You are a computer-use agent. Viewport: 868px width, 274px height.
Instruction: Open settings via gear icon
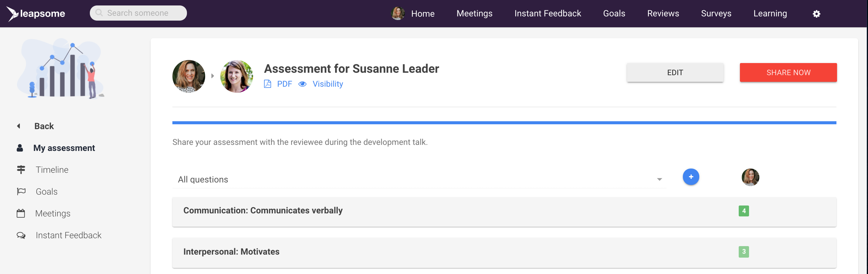click(816, 14)
